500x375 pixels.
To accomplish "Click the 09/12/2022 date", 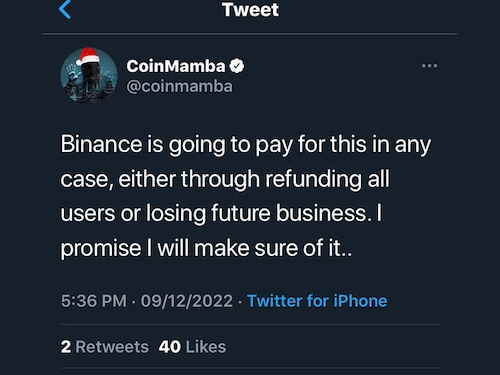I will pyautogui.click(x=187, y=301).
